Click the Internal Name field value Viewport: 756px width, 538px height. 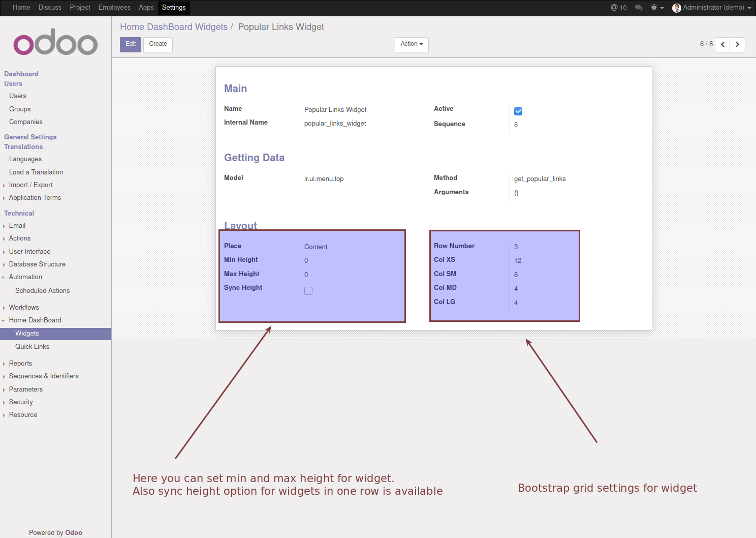click(x=335, y=123)
